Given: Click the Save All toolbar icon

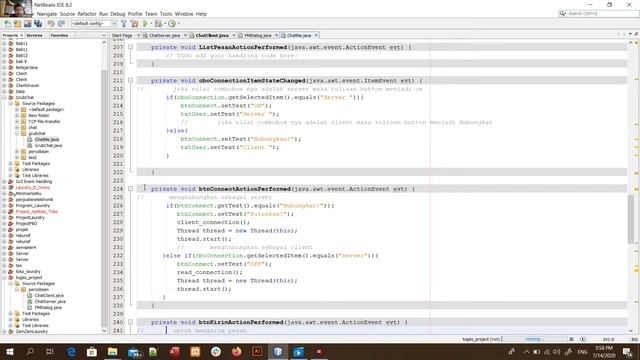Looking at the screenshot, I should click(38, 24).
